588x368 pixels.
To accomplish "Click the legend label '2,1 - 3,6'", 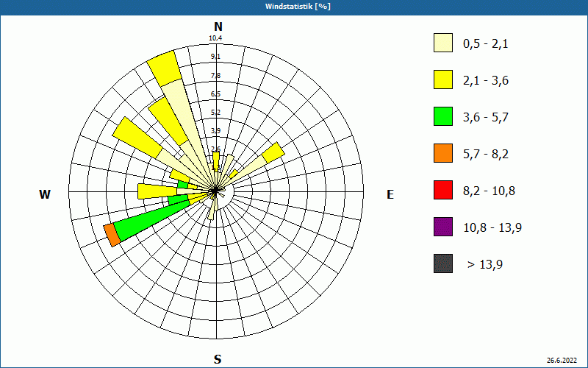I will click(486, 81).
